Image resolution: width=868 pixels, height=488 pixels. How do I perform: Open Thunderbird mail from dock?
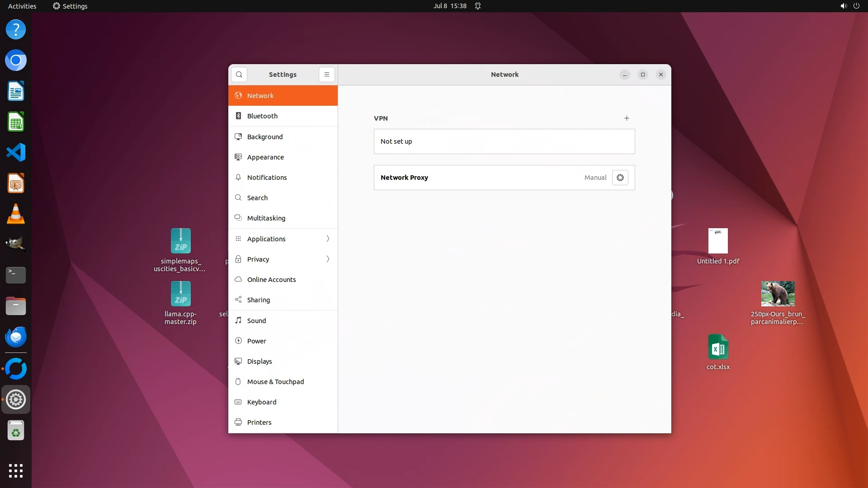(16, 337)
